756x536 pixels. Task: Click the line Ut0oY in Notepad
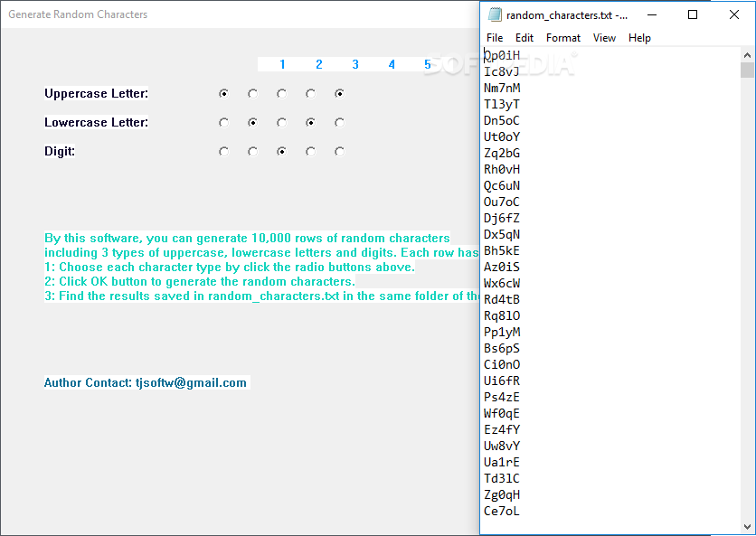[x=502, y=136]
